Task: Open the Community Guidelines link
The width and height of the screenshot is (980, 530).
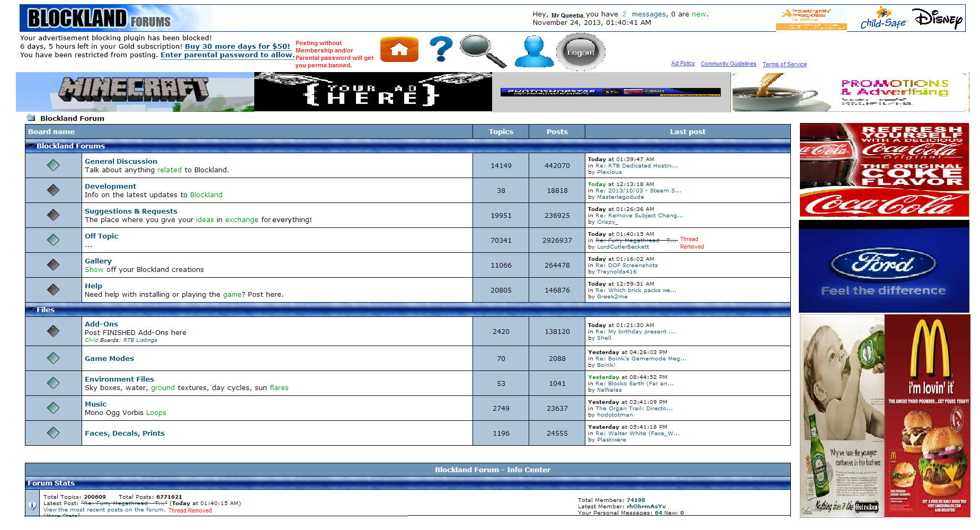Action: click(728, 64)
